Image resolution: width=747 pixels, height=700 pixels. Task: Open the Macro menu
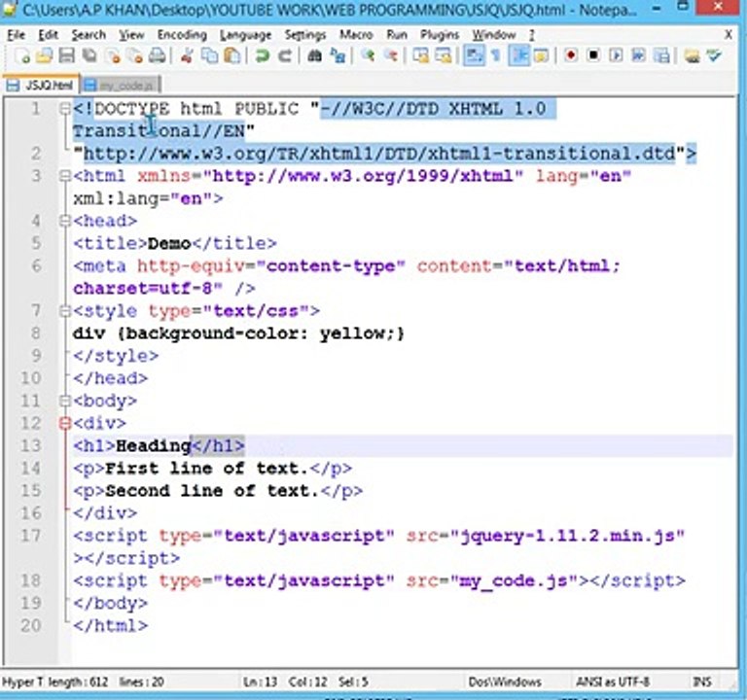tap(356, 35)
